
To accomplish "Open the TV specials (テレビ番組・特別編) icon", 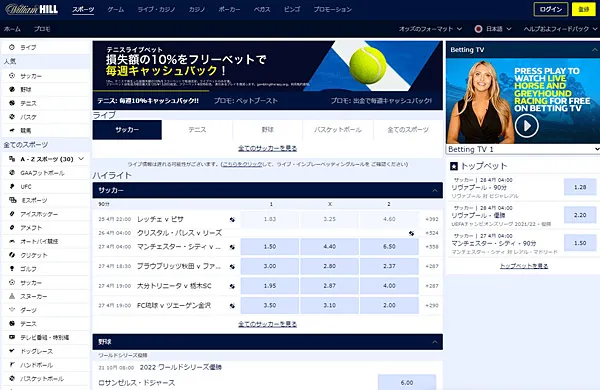I will pos(12,337).
